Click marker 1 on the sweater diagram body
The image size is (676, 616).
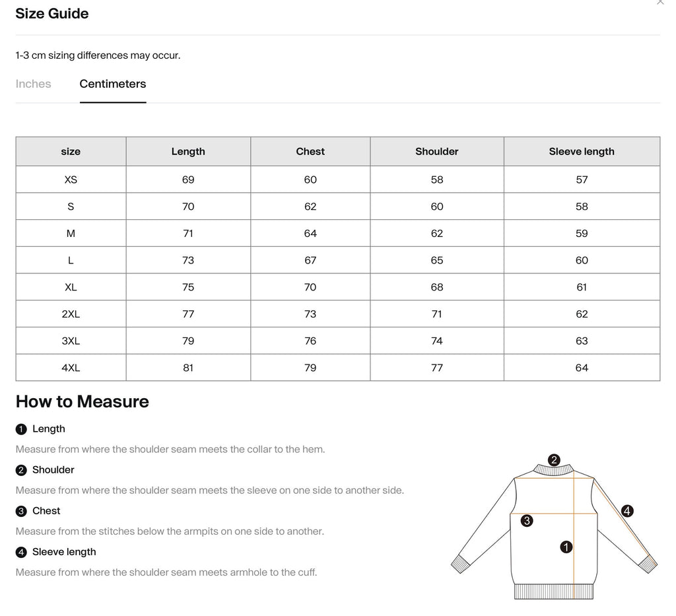tap(566, 547)
